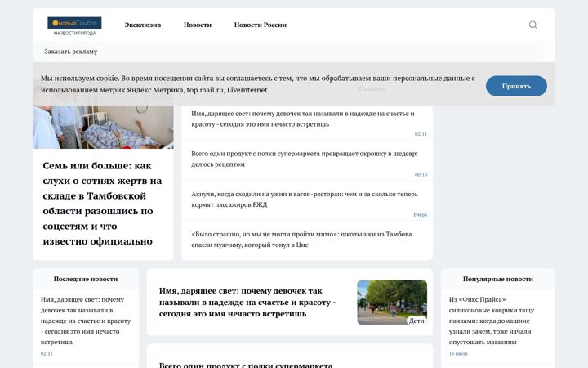This screenshot has width=588, height=368.
Task: Accept cookies with the Принять button
Action: click(x=516, y=86)
